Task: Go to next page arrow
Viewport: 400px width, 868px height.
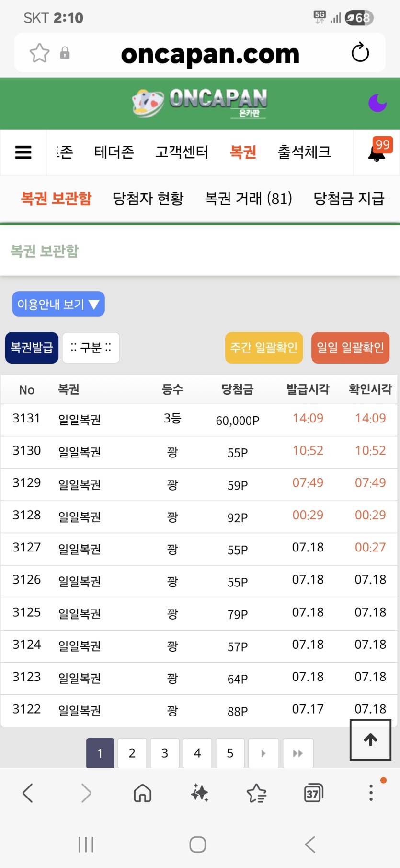Action: click(x=263, y=753)
